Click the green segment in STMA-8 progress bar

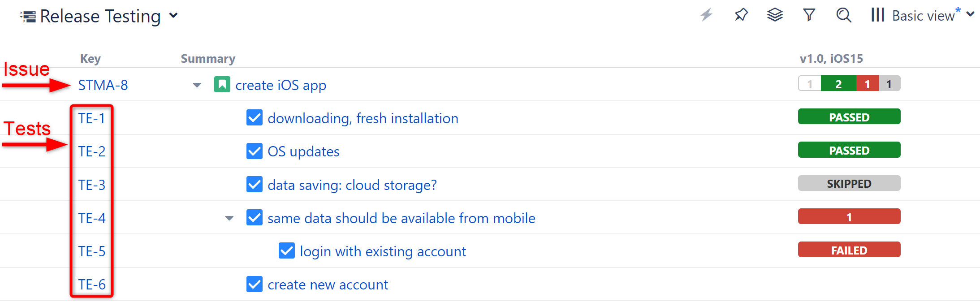[x=838, y=83]
